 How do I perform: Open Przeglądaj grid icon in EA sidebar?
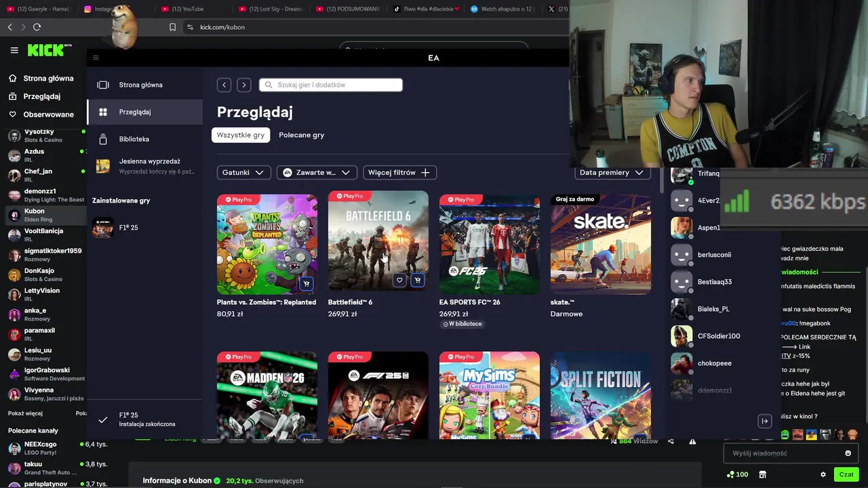coord(103,112)
